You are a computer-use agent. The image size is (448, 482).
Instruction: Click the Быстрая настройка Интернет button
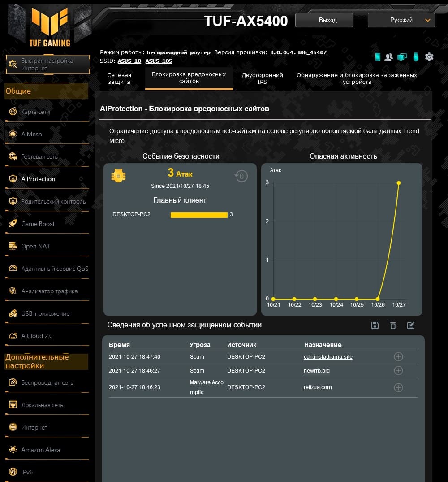[48, 64]
